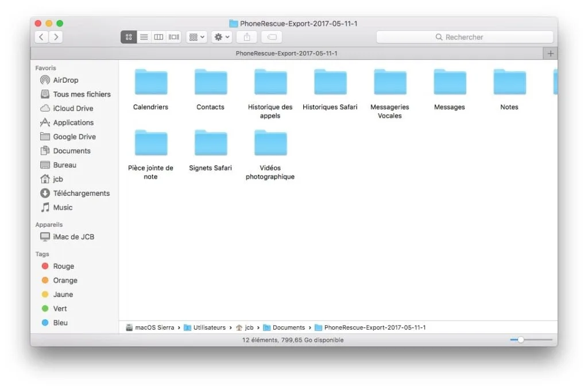The image size is (588, 390).
Task: Click macOS Sierra in the path bar
Action: click(150, 327)
